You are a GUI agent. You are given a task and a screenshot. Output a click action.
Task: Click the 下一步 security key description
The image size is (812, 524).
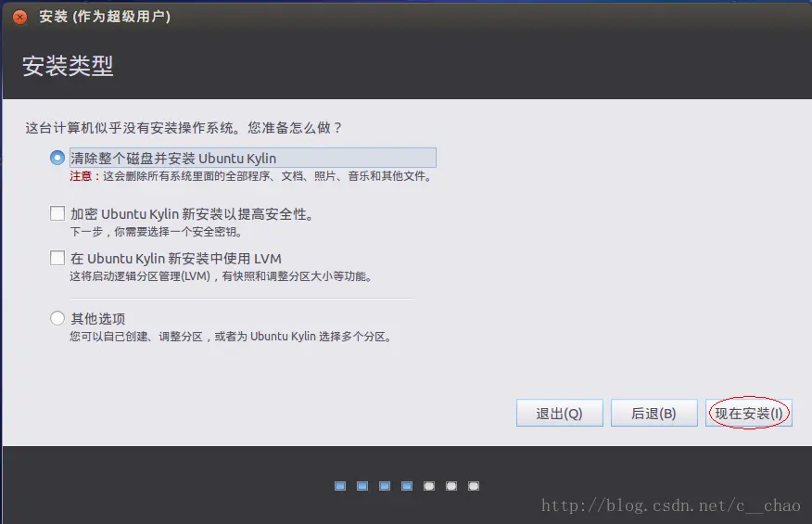157,232
